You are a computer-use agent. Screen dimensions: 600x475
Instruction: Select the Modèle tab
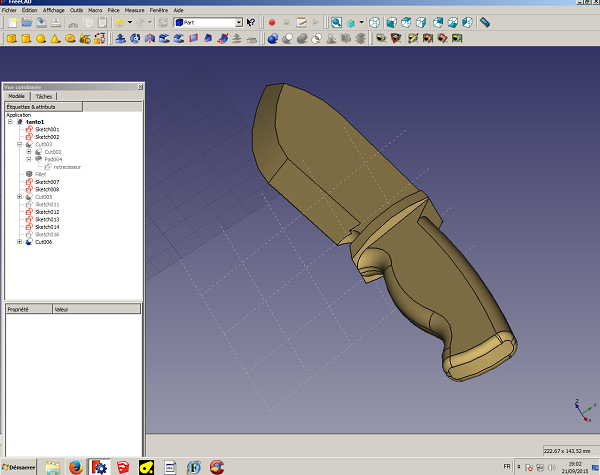pos(16,96)
